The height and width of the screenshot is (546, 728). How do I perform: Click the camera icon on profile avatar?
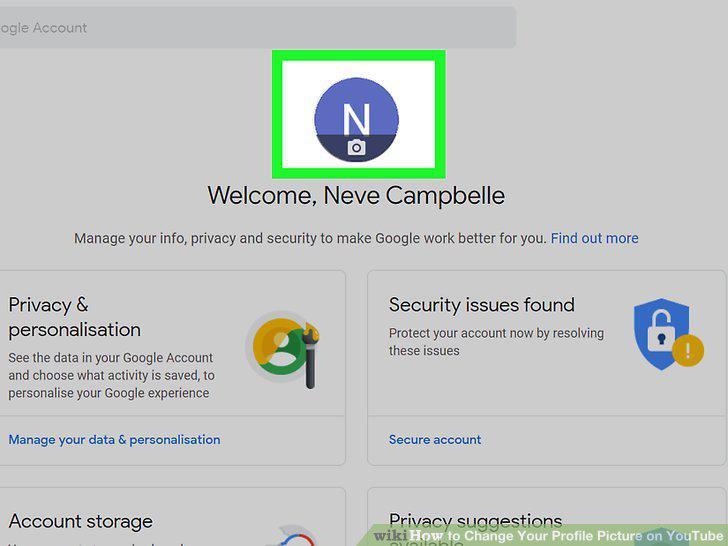(x=356, y=148)
